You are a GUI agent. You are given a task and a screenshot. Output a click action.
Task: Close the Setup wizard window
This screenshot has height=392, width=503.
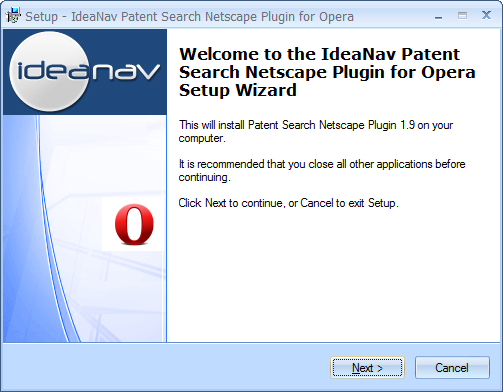(x=486, y=15)
